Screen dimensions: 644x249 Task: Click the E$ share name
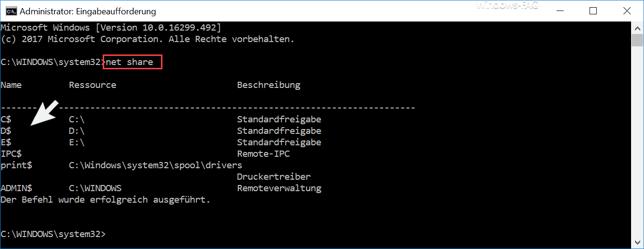coord(6,142)
